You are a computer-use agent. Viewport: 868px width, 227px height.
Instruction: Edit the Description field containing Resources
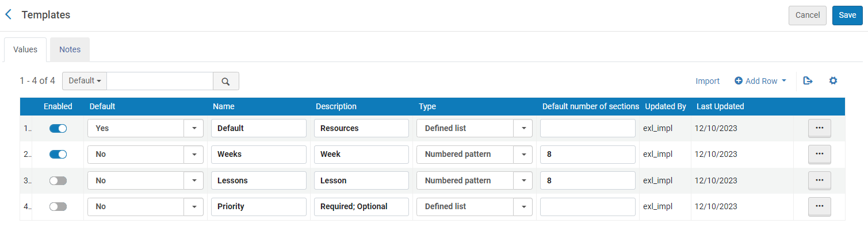361,128
